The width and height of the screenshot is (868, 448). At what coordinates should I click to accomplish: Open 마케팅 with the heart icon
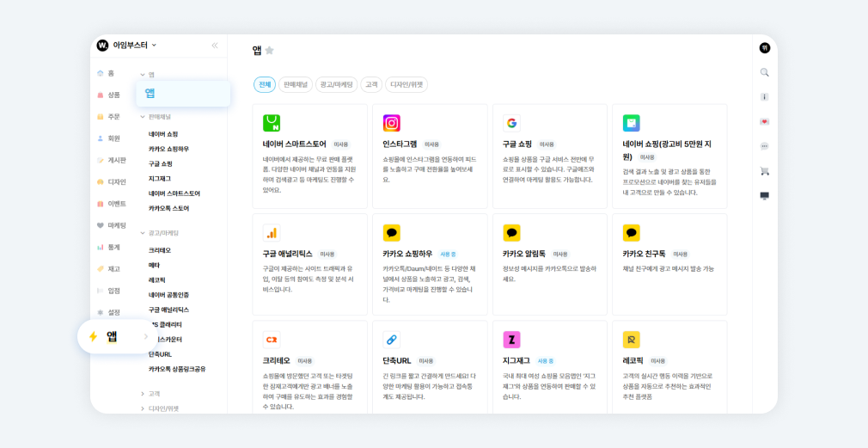(x=111, y=225)
